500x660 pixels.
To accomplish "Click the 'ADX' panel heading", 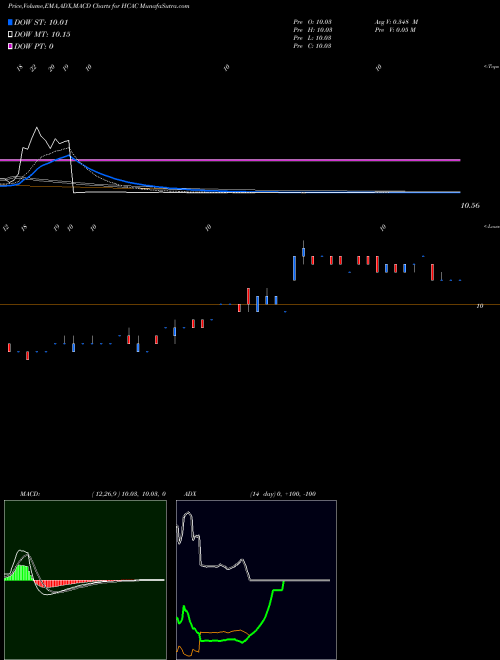I will click(x=190, y=494).
